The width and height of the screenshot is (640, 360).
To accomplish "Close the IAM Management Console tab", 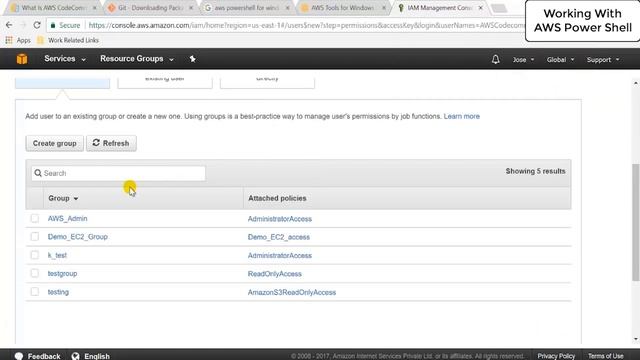I will (481, 8).
